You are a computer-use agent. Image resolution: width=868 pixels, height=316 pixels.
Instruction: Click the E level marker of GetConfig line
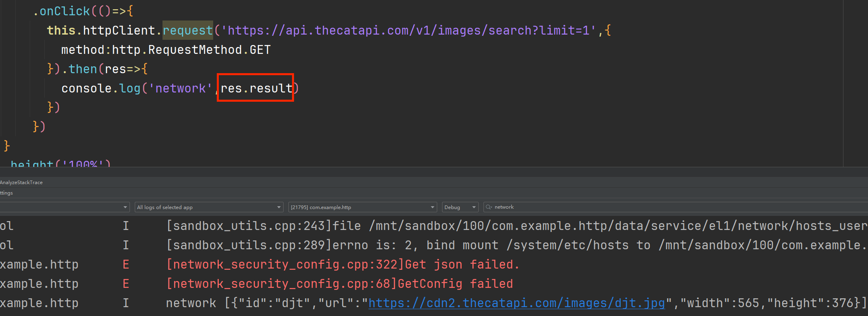(126, 283)
